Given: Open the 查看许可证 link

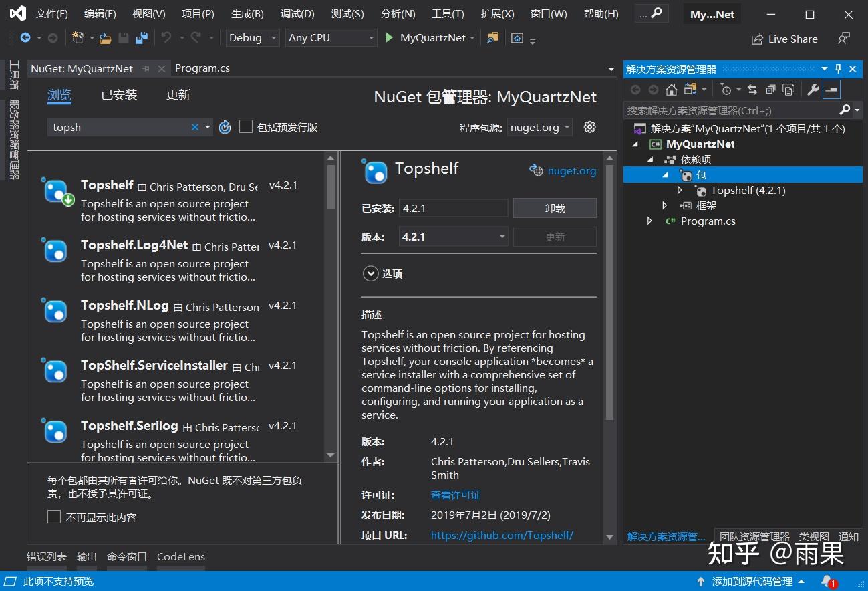Looking at the screenshot, I should (x=456, y=495).
